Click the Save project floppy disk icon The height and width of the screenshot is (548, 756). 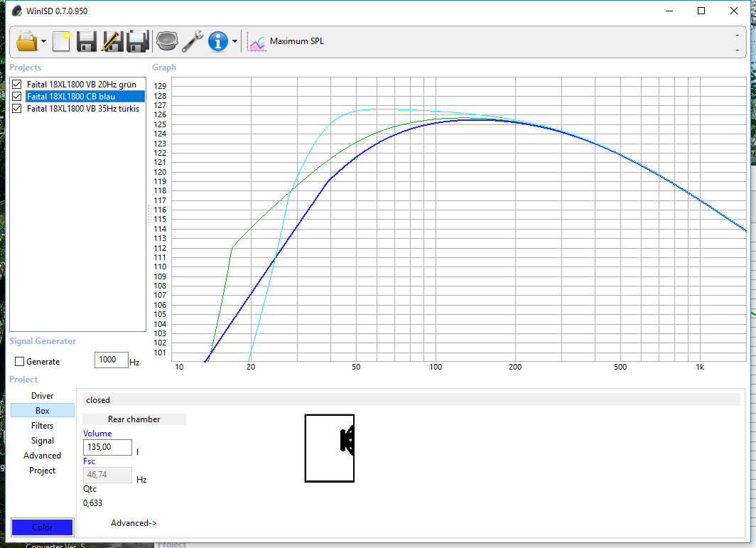87,41
